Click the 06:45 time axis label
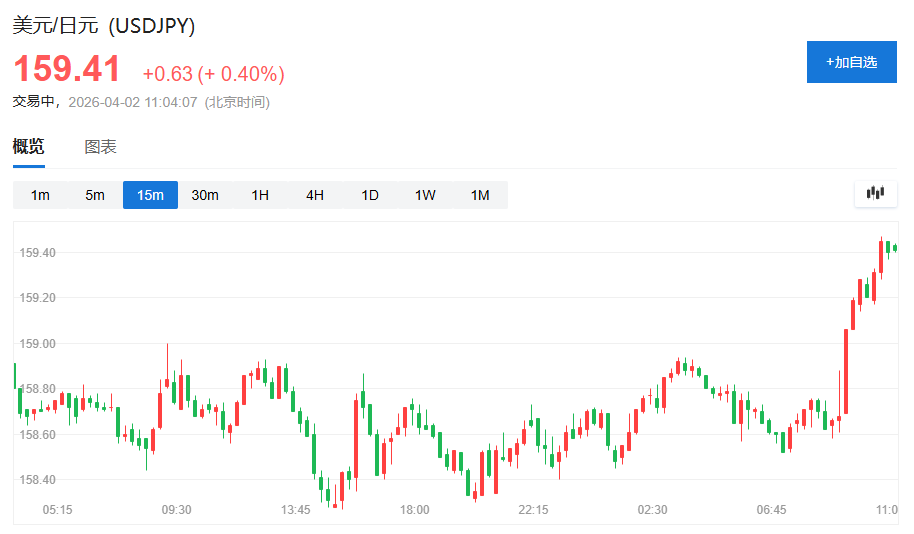914x534 pixels. click(771, 510)
